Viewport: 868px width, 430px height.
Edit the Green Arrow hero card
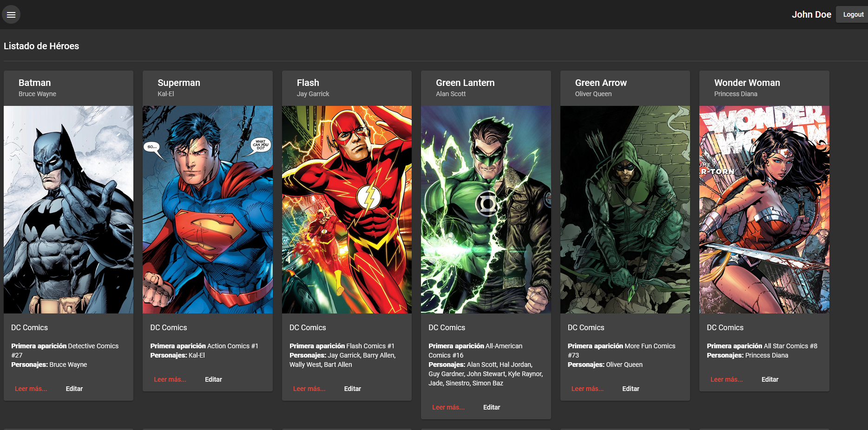coord(631,389)
